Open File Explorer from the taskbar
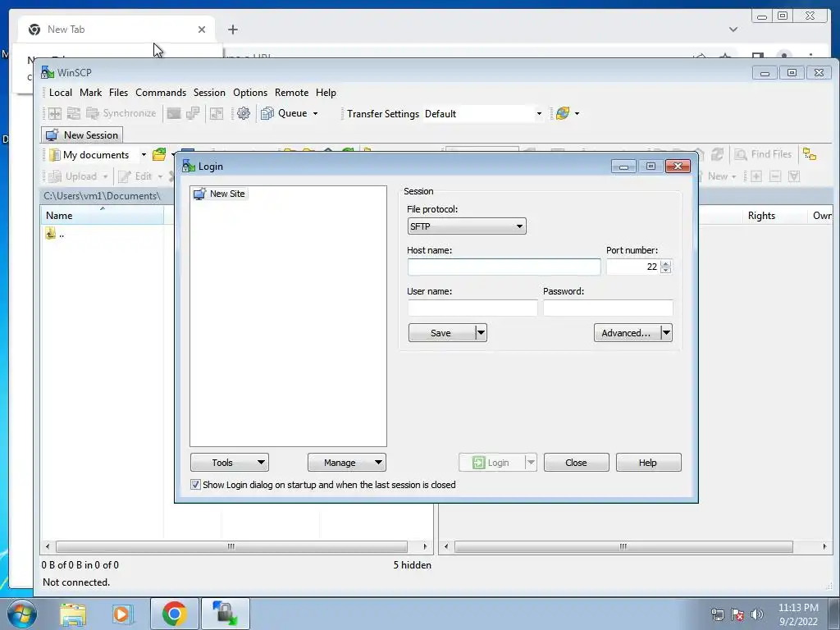Viewport: 840px width, 630px height. (x=73, y=614)
